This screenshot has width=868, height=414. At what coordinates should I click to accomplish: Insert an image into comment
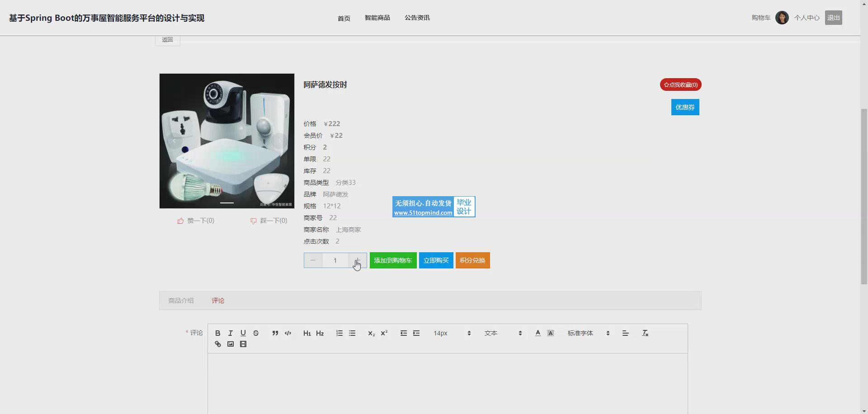pyautogui.click(x=231, y=344)
